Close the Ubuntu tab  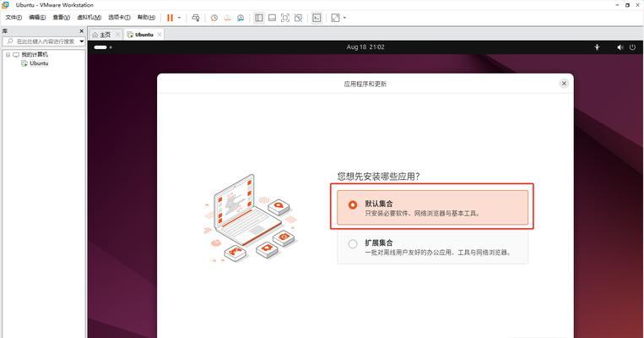click(160, 35)
